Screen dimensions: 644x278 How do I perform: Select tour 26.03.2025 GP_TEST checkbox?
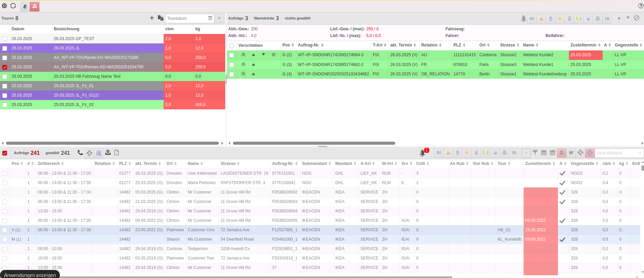(5, 39)
